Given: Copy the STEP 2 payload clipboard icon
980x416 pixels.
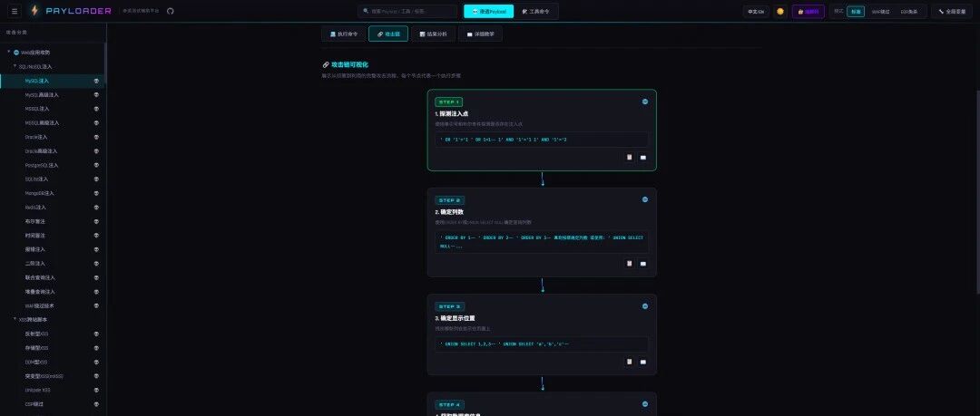Looking at the screenshot, I should 630,264.
